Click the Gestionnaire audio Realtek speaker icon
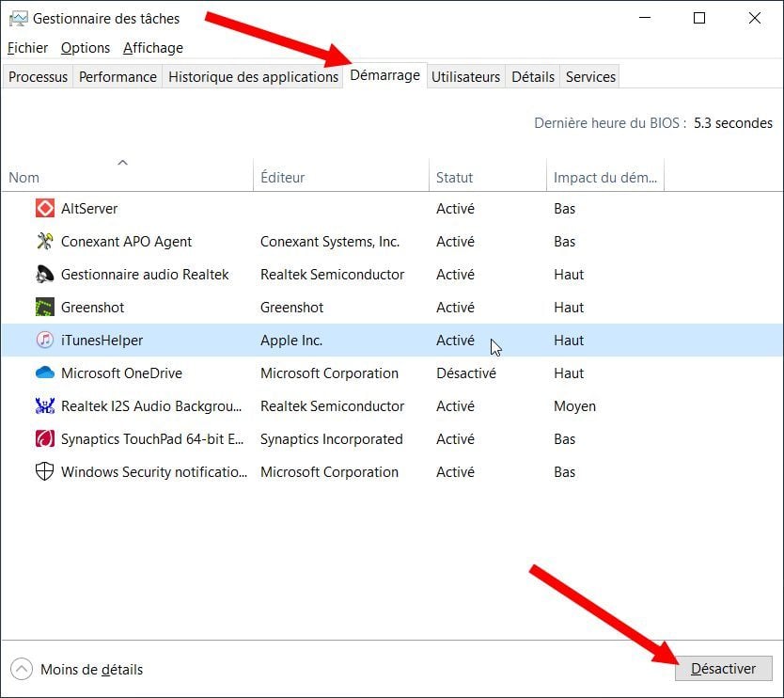Viewport: 784px width, 698px height. coord(44,274)
